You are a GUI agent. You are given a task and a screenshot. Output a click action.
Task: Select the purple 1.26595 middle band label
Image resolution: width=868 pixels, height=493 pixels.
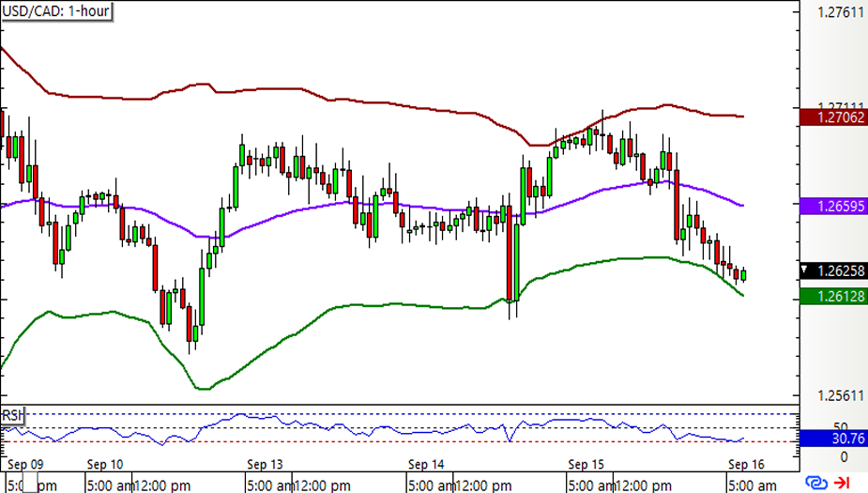click(833, 206)
